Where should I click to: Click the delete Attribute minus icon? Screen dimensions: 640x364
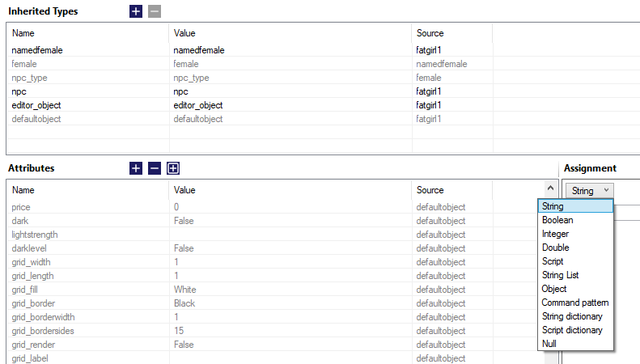coord(155,168)
